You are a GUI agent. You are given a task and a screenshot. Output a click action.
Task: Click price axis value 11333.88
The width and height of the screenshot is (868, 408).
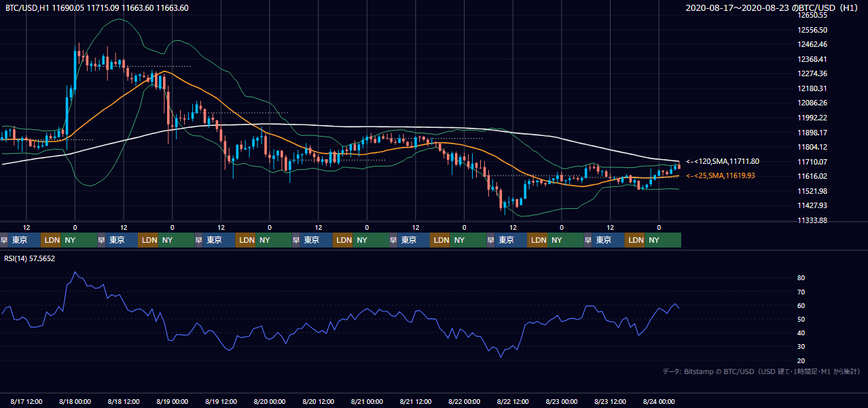pos(812,220)
